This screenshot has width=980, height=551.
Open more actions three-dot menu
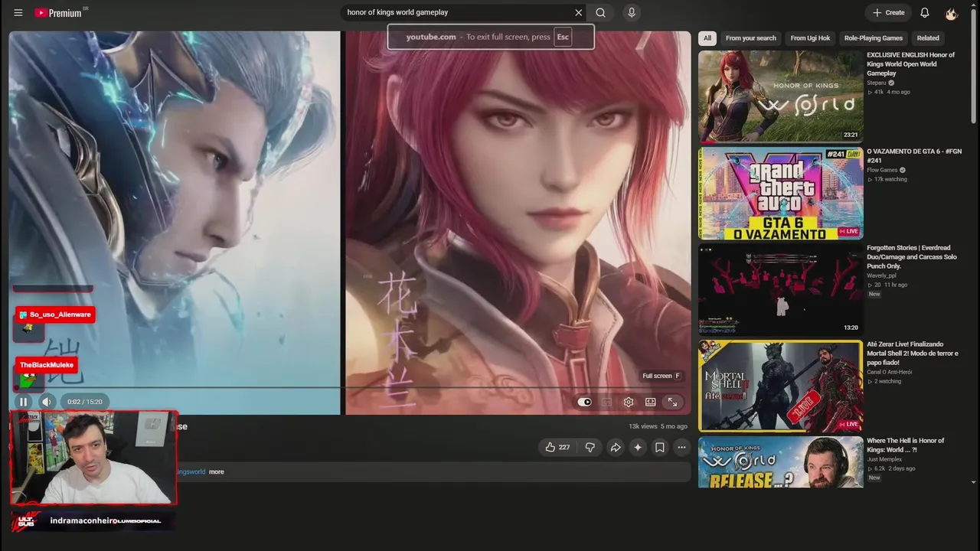(681, 447)
